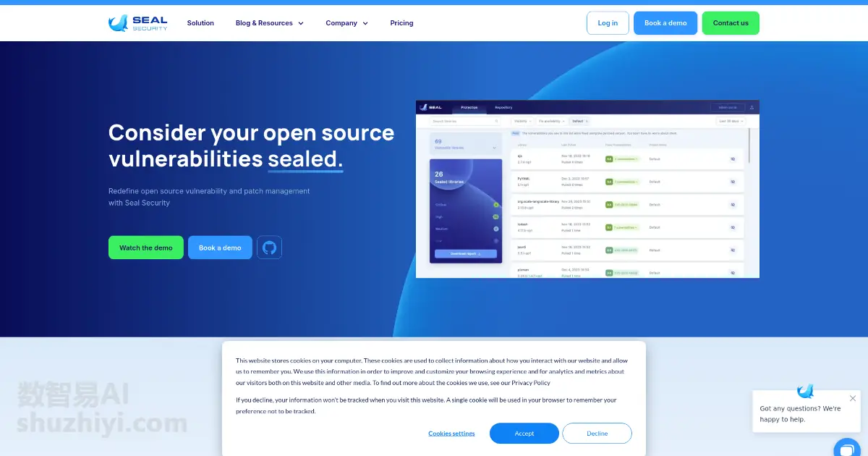Toggle visibility icon on the ejs row
Viewport: 868px width, 456px height.
coord(733,159)
